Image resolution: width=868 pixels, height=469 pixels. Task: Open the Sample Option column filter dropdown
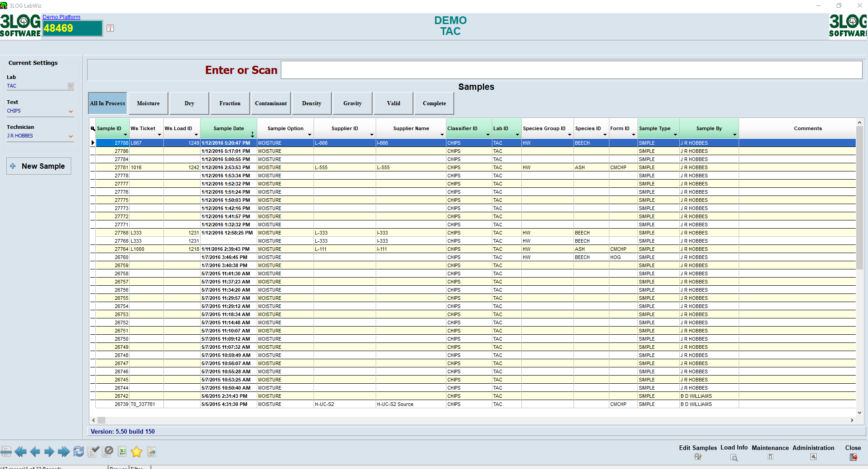(x=309, y=135)
